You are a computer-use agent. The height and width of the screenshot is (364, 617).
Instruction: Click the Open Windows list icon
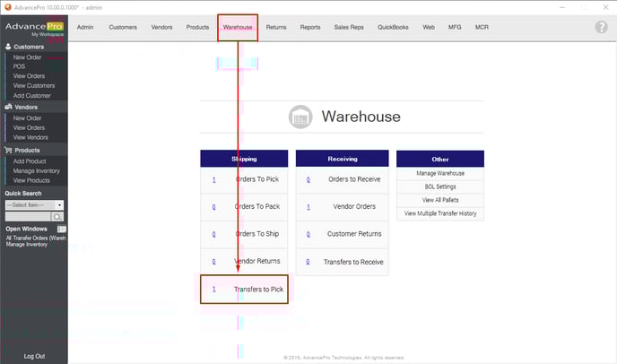(x=62, y=229)
